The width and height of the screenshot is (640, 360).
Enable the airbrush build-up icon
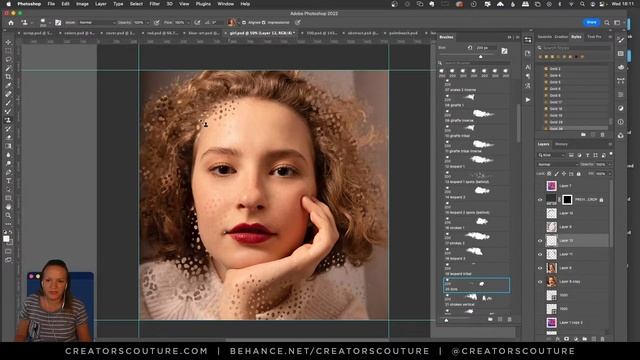197,22
